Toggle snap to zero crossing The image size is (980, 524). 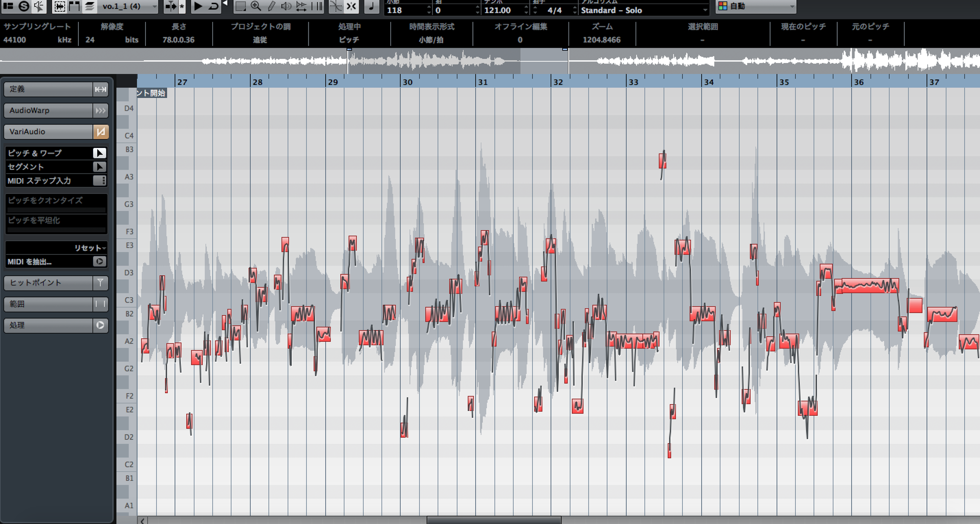[336, 6]
